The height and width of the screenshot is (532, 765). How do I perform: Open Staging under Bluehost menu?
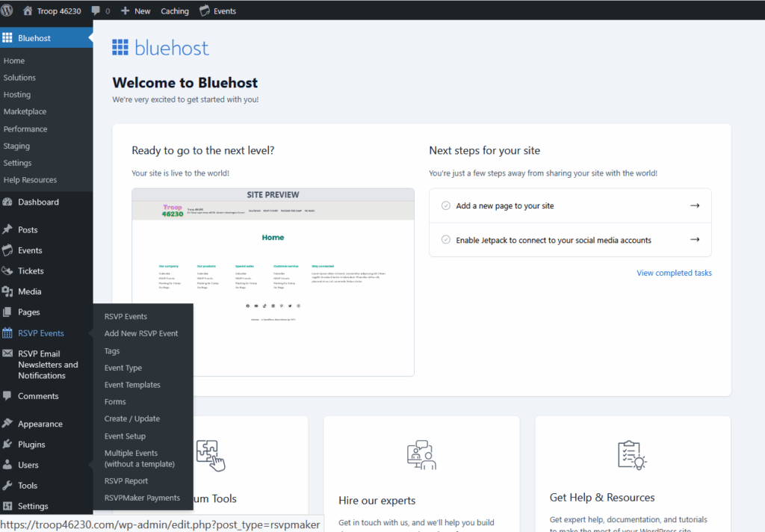point(16,146)
